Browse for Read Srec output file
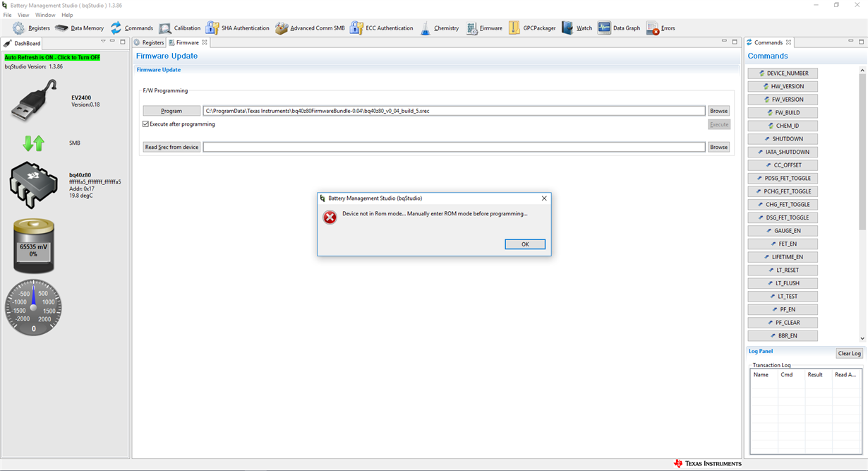Screen dimensions: 868x471 719,147
